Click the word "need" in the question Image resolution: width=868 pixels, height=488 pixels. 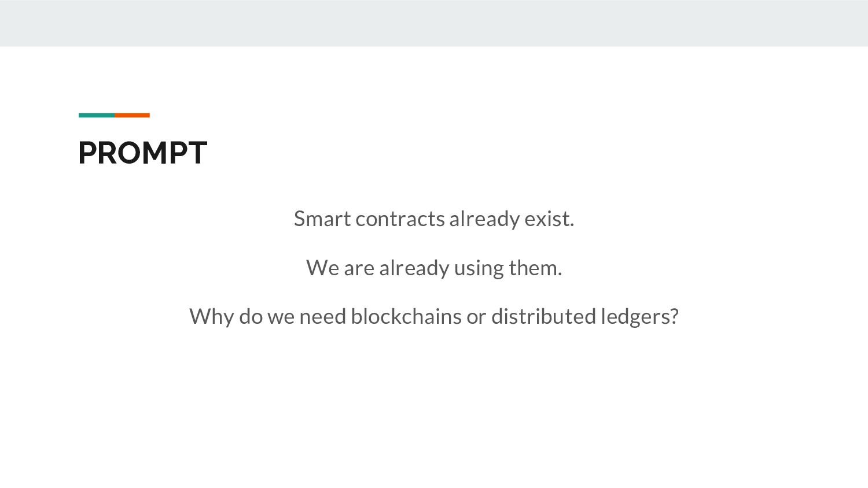pyautogui.click(x=322, y=317)
